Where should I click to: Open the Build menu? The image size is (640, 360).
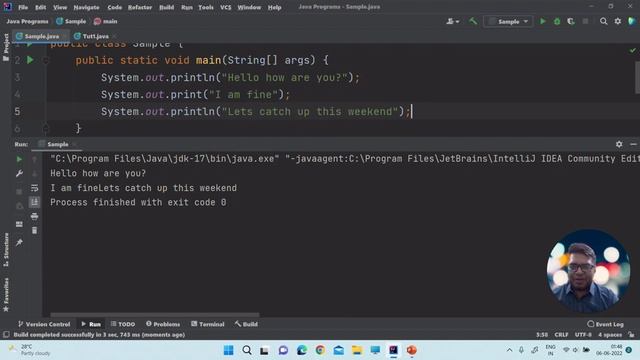[x=167, y=7]
